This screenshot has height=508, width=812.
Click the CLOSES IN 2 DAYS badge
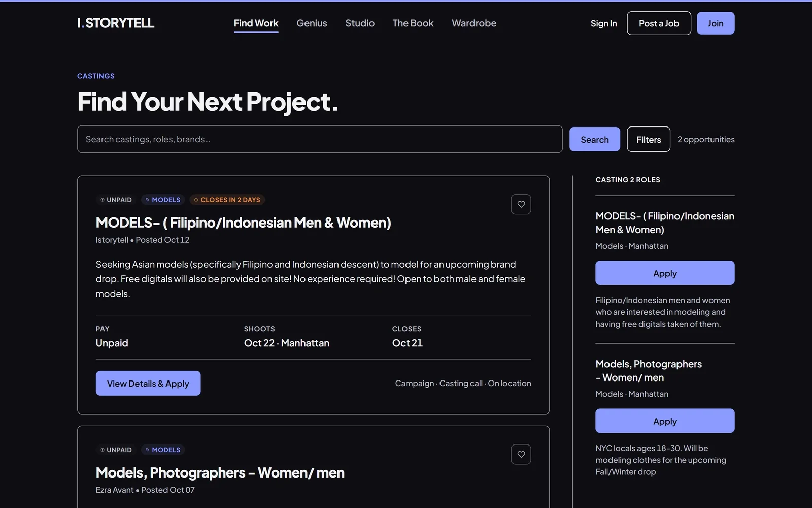[227, 200]
